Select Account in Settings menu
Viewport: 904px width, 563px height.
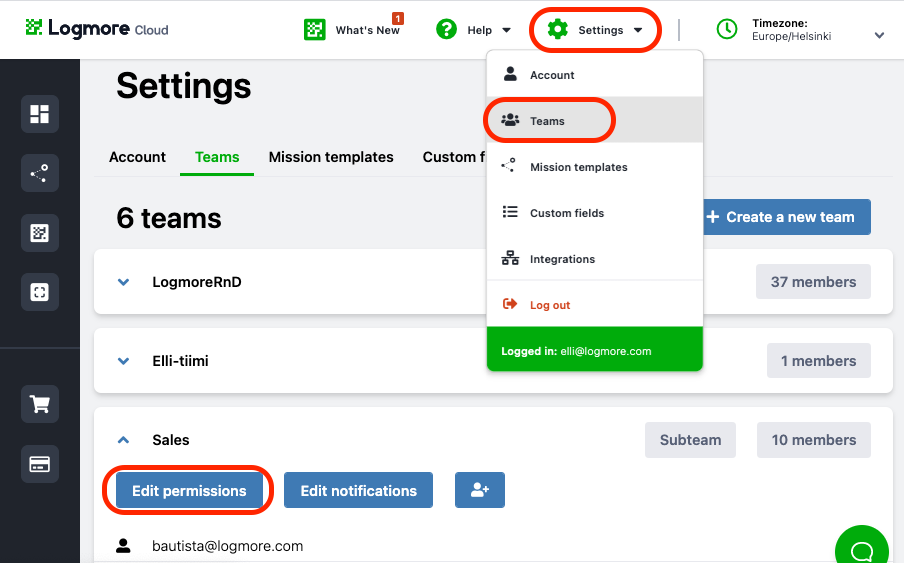tap(595, 74)
